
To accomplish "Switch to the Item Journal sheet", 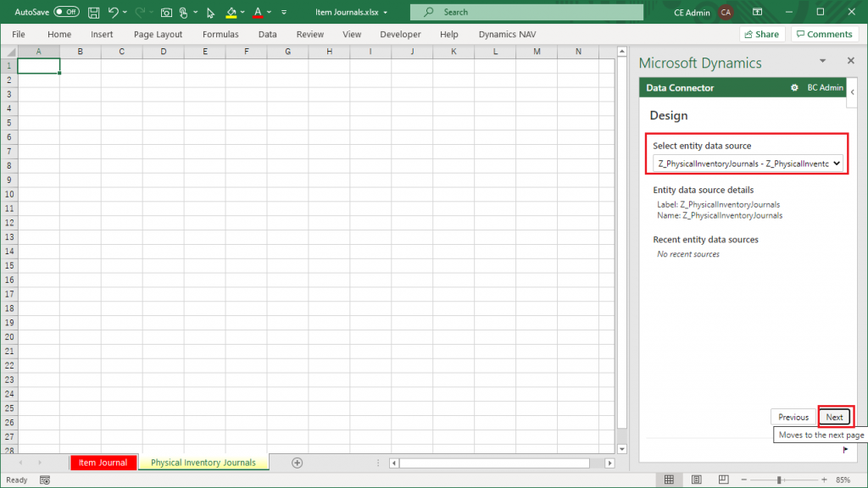I will pos(103,463).
